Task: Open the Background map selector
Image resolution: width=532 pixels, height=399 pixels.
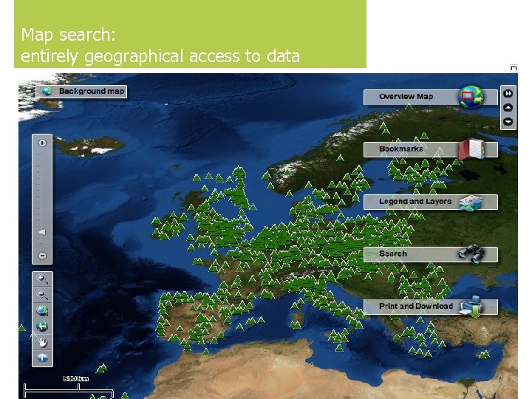Action: coord(81,92)
